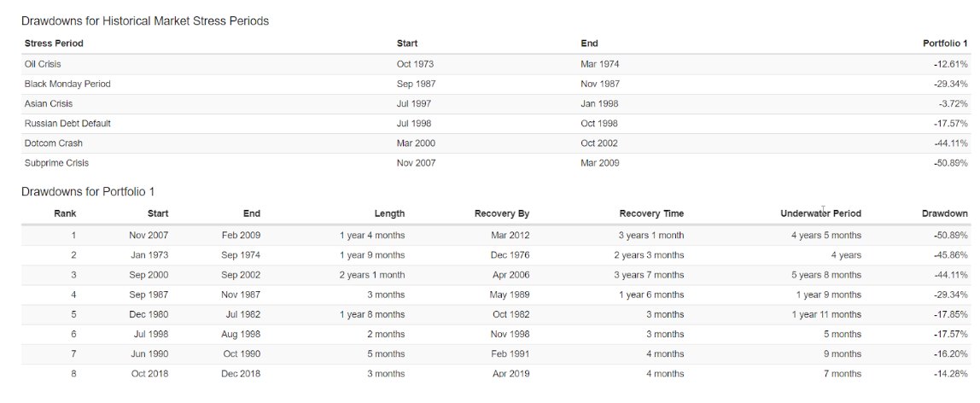Click the 'Jan 1998' end date

(x=599, y=103)
